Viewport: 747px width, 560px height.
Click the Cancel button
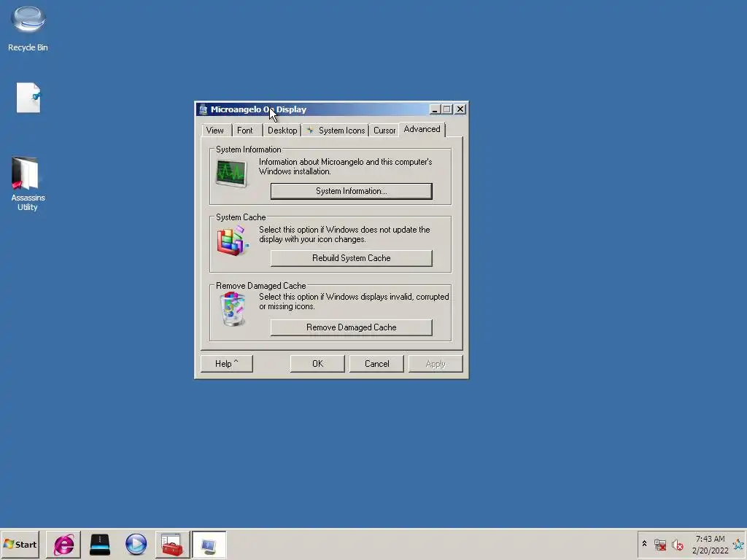pyautogui.click(x=376, y=364)
